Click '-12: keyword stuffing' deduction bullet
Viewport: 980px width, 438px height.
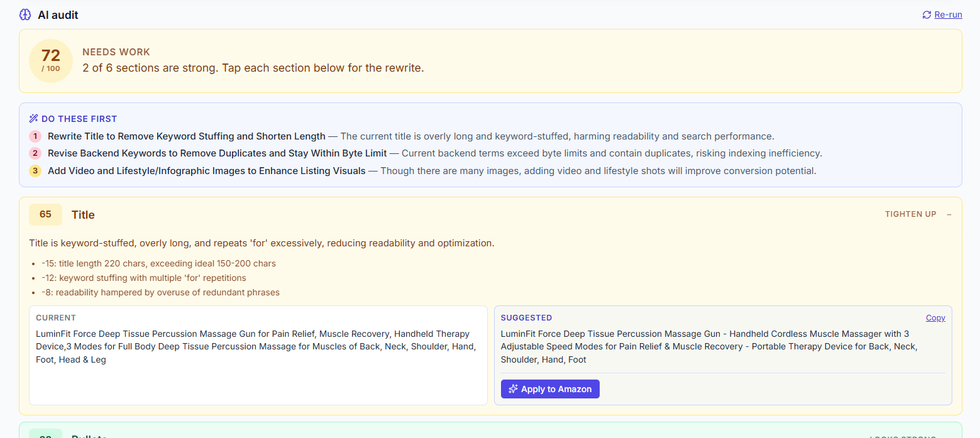click(144, 278)
